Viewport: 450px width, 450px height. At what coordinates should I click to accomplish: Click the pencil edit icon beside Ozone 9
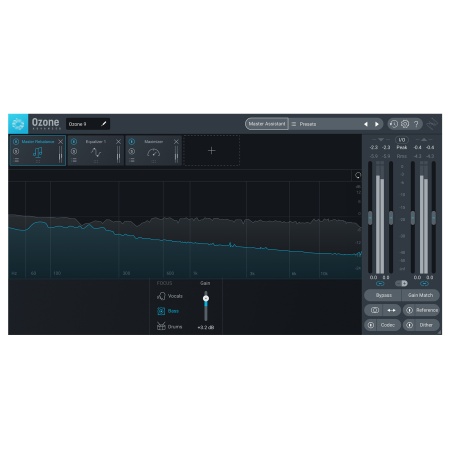(104, 124)
